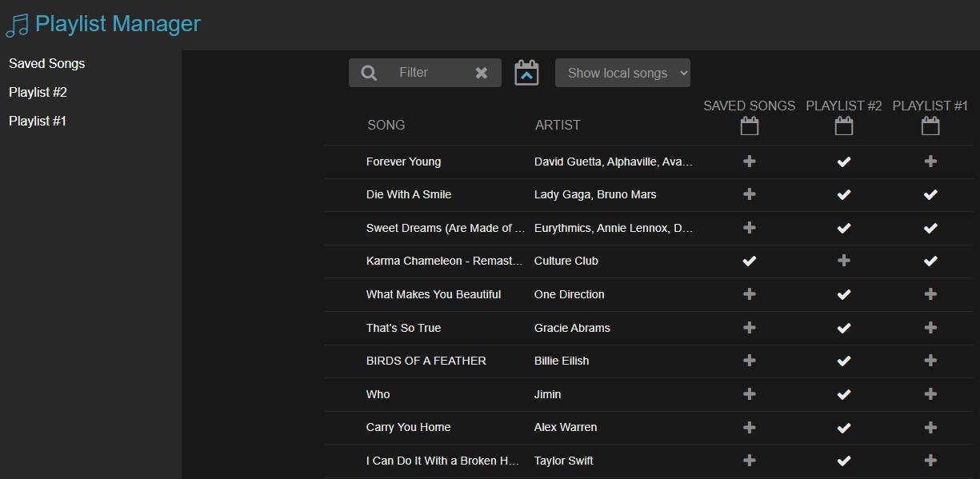The width and height of the screenshot is (980, 479).
Task: Click the calendar icon under SAVED SONGS
Action: (749, 126)
